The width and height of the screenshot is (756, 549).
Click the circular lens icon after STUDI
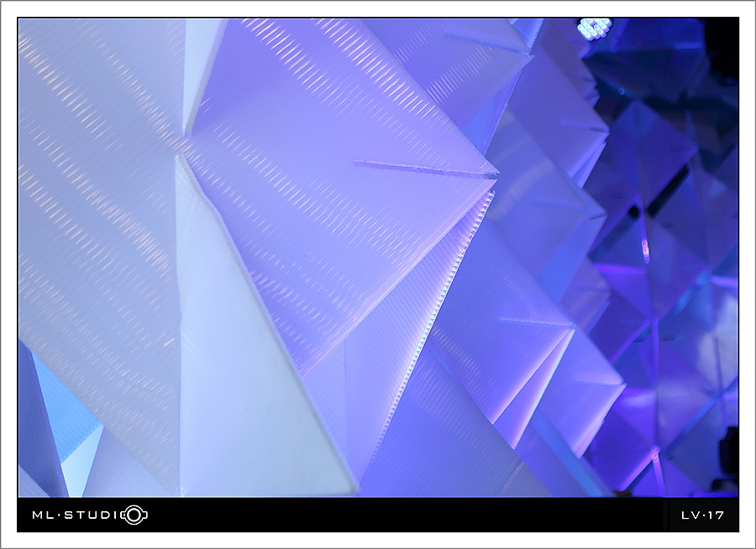134,515
